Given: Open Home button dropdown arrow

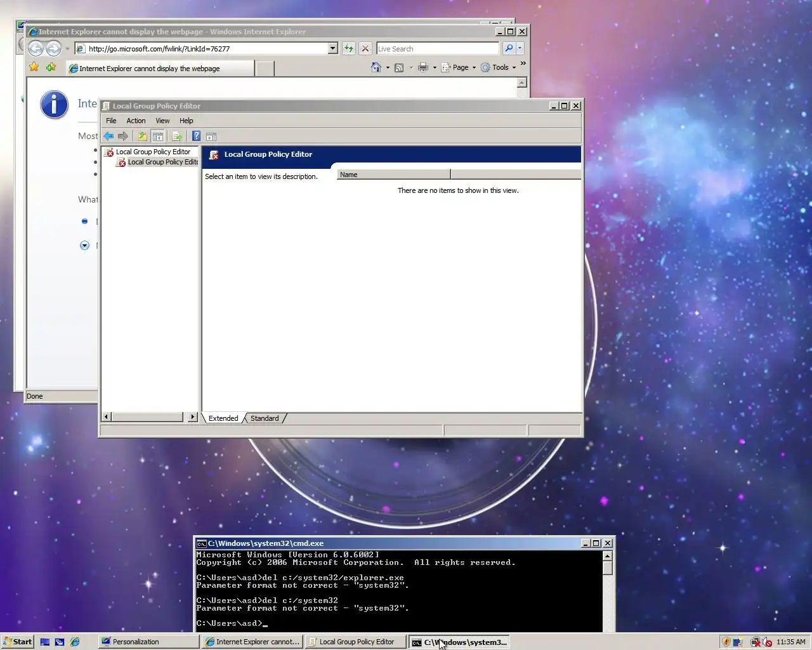Looking at the screenshot, I should (388, 67).
